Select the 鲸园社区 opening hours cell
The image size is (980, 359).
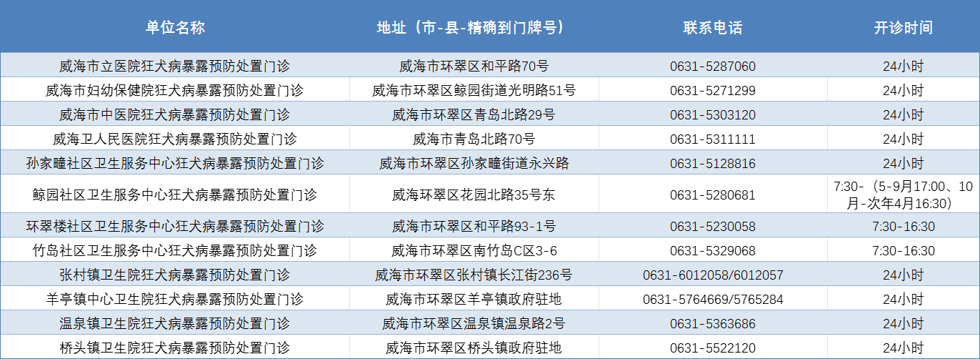(x=903, y=195)
